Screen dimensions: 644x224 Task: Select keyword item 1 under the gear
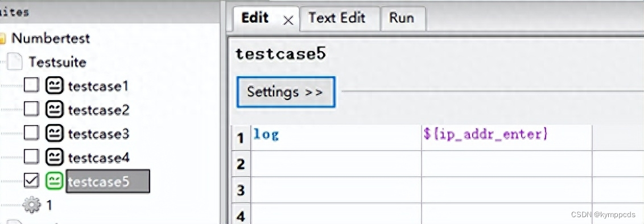point(49,205)
